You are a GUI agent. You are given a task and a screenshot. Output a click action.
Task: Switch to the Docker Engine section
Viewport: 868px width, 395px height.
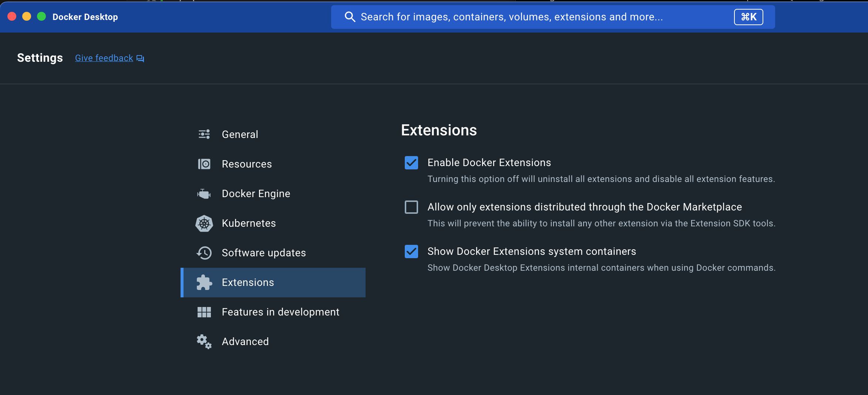pos(256,194)
